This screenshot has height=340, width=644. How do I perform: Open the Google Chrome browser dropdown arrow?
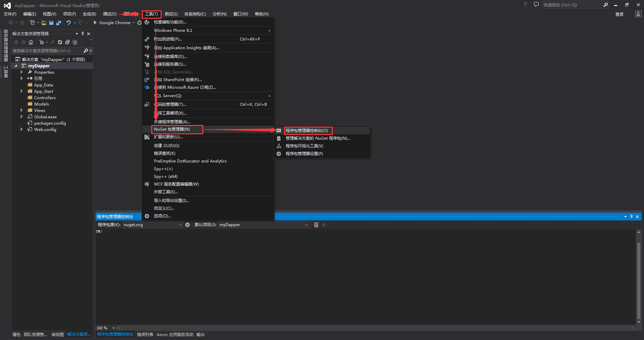pos(133,23)
